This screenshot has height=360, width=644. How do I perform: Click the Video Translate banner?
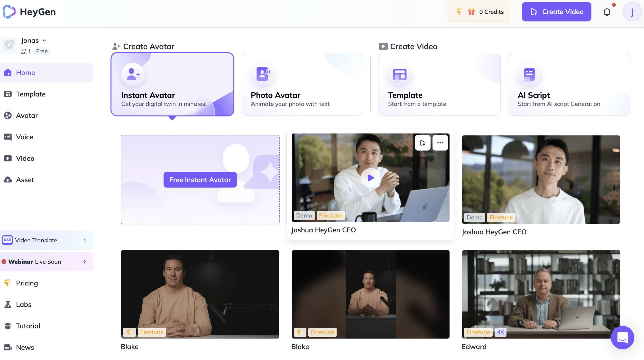(x=47, y=240)
